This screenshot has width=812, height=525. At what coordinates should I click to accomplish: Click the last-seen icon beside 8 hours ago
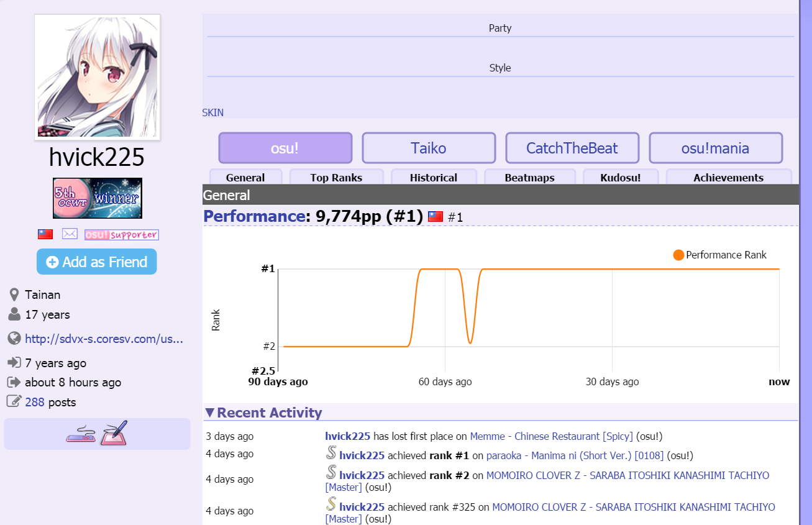(14, 382)
